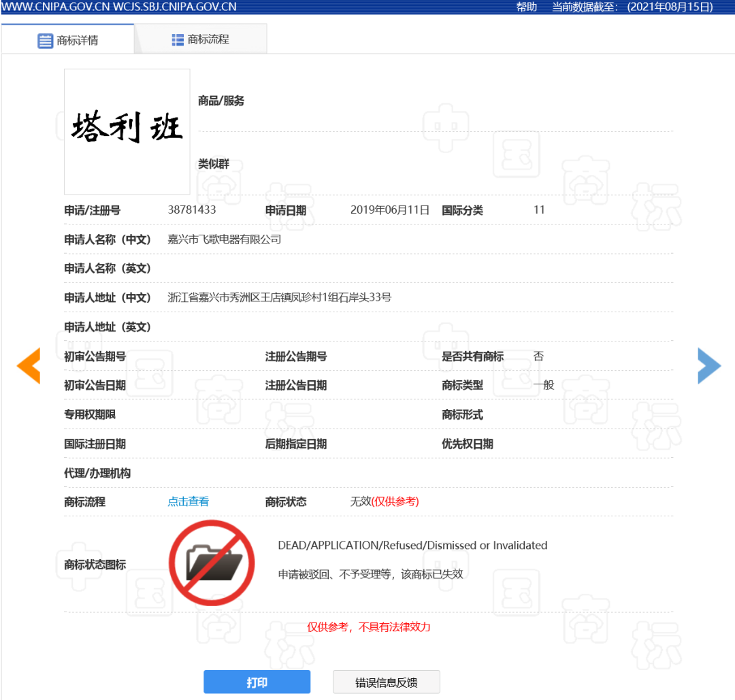Click the 仅供参考，不具有法律效力 notice
Screen dimensions: 735x700
pyautogui.click(x=370, y=627)
